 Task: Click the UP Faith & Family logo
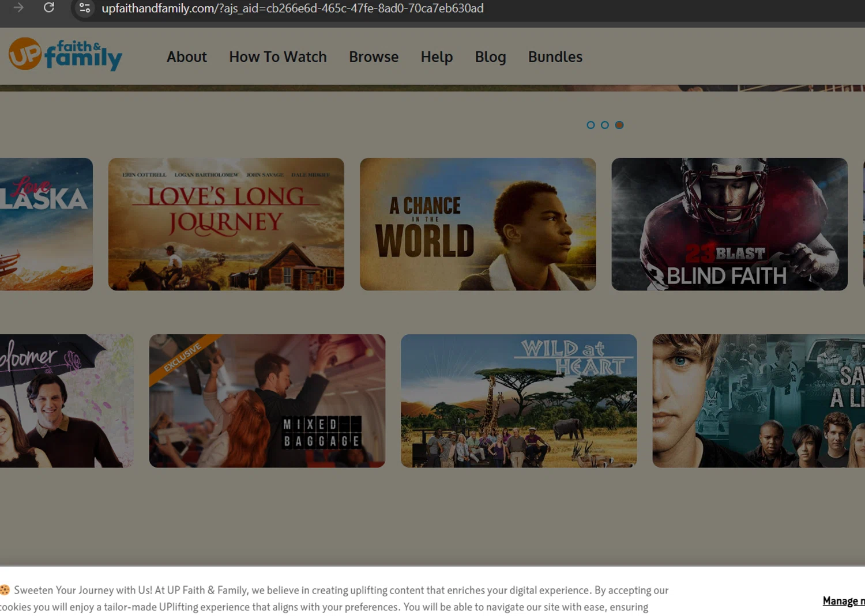65,55
